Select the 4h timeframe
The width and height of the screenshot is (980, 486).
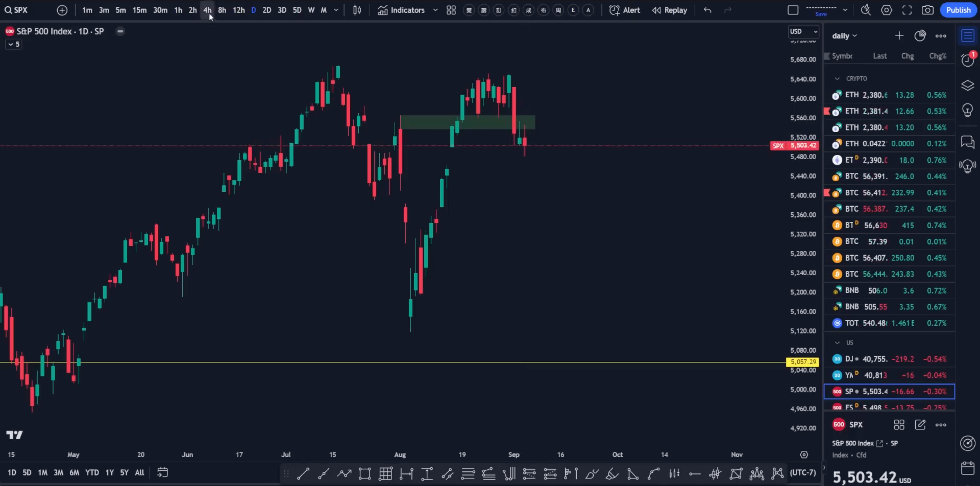[x=207, y=10]
